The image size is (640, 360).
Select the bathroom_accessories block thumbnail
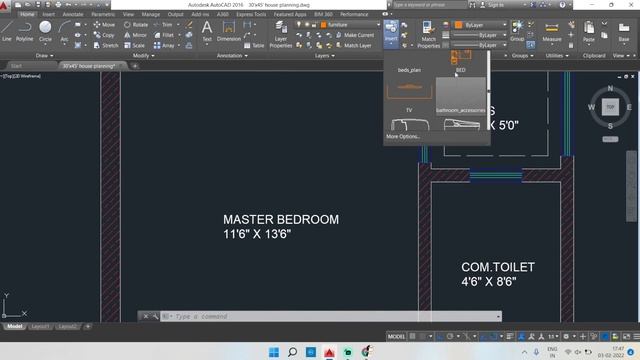click(x=461, y=96)
